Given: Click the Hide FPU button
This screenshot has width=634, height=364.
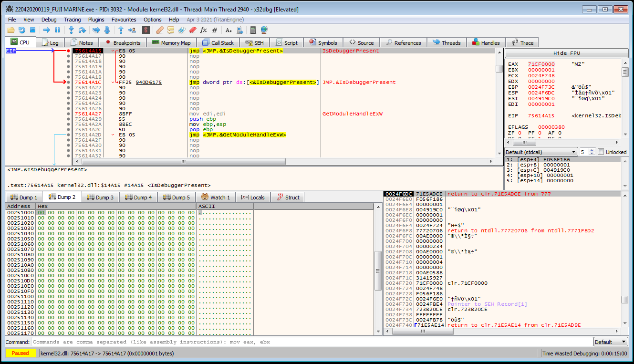Looking at the screenshot, I should coord(566,53).
